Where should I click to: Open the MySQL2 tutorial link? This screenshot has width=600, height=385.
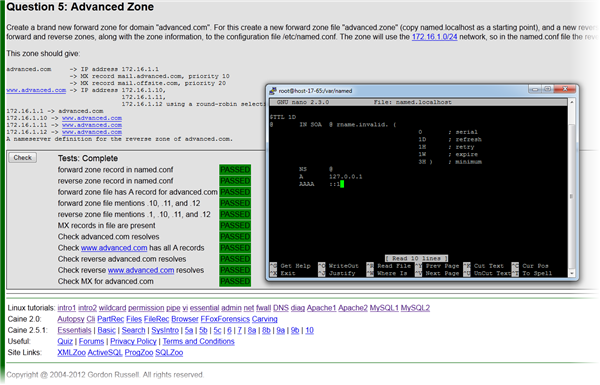coord(415,308)
